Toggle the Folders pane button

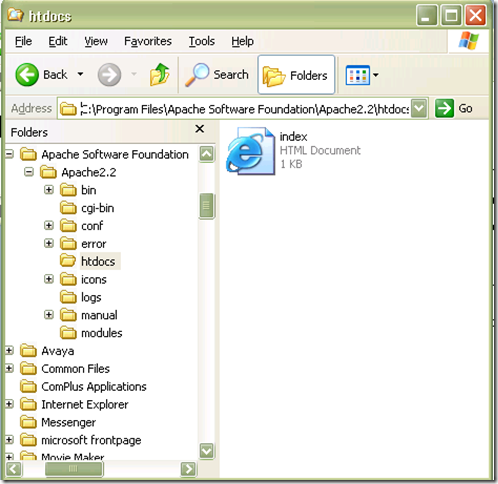coord(296,75)
